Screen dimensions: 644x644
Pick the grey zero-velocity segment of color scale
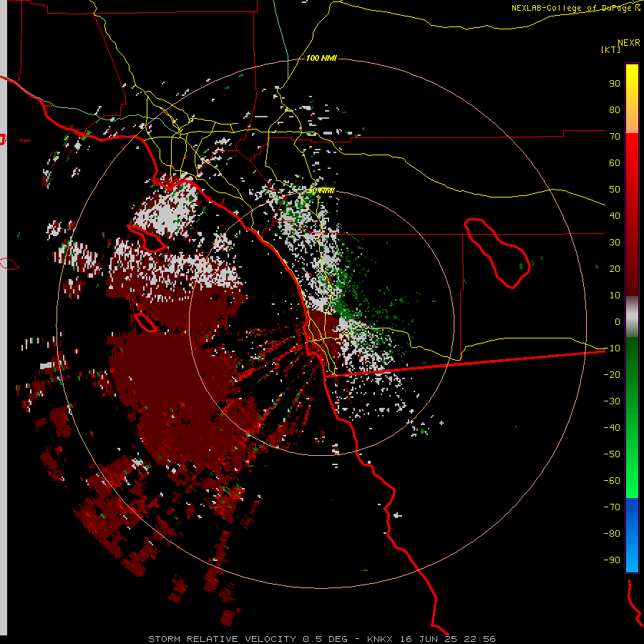pyautogui.click(x=632, y=317)
